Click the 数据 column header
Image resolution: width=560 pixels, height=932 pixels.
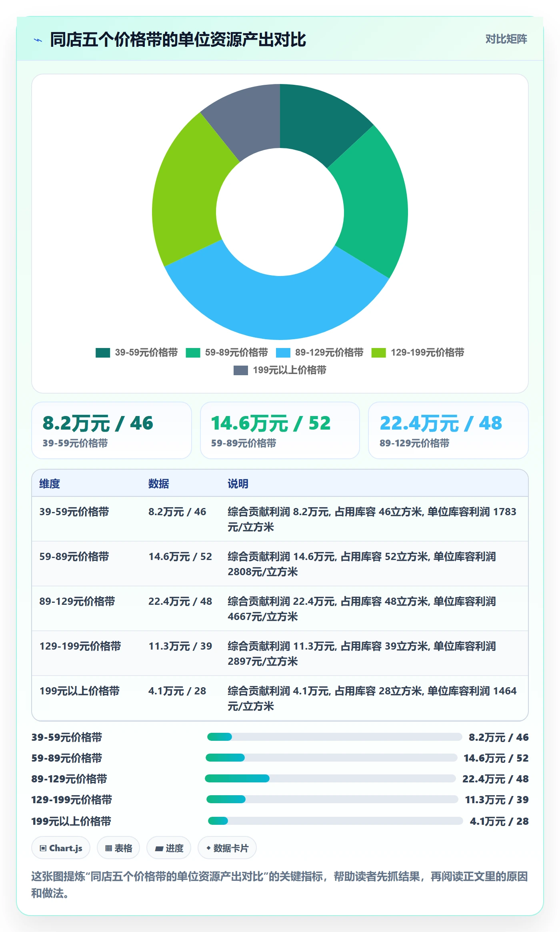click(x=159, y=484)
